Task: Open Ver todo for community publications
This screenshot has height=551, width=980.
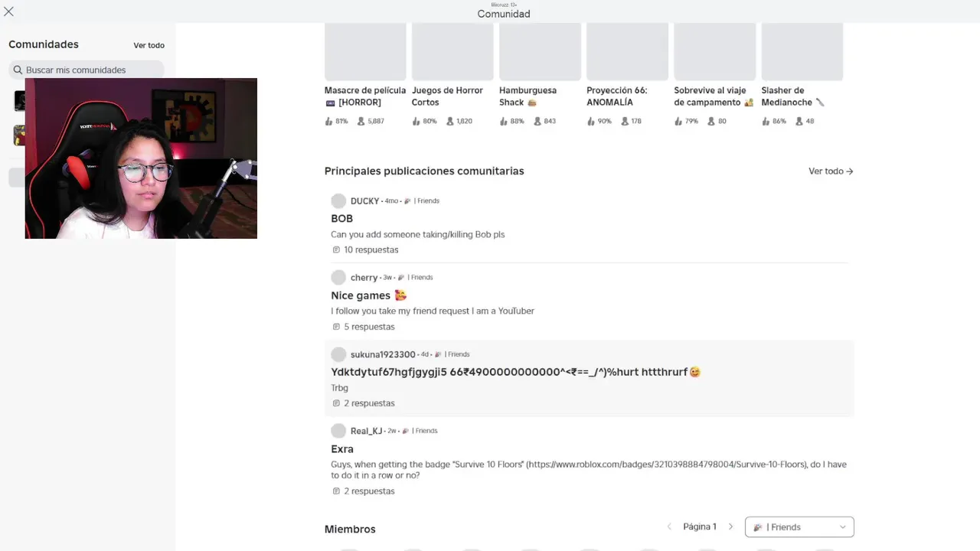Action: 831,171
